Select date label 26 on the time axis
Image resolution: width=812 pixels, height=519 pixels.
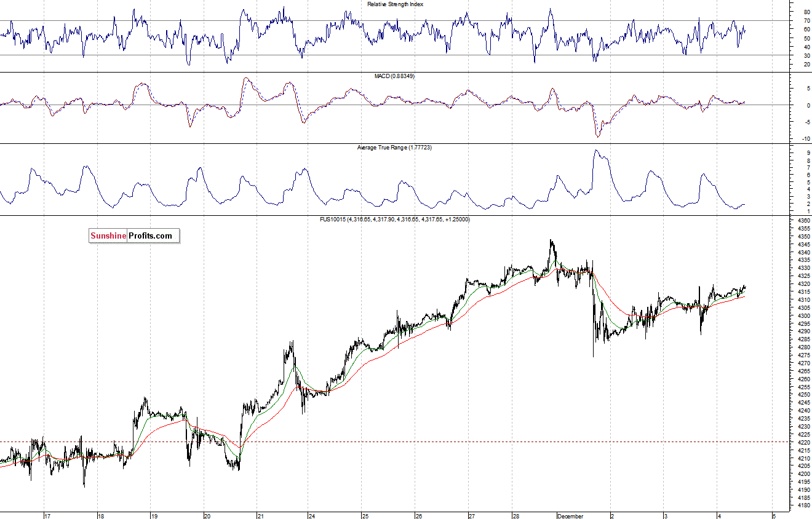[x=418, y=516]
